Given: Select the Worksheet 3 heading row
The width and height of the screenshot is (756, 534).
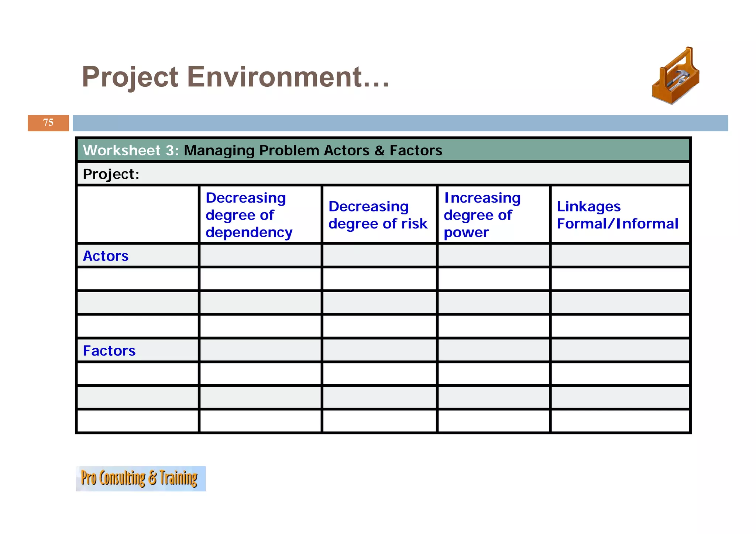Looking at the screenshot, I should tap(383, 150).
